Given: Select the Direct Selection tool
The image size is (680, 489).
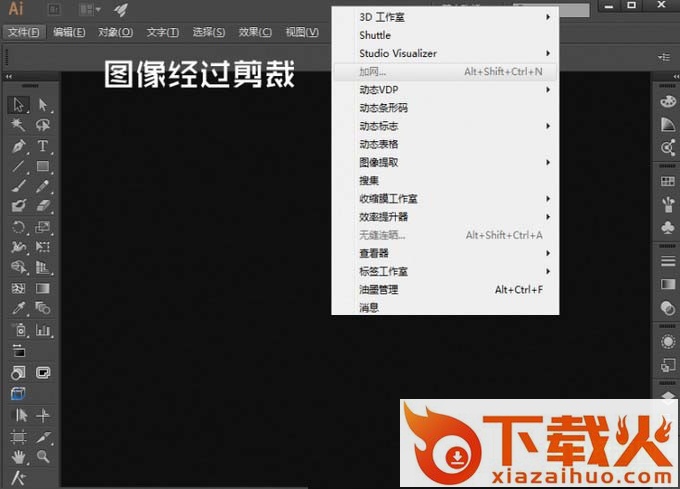Looking at the screenshot, I should 43,105.
